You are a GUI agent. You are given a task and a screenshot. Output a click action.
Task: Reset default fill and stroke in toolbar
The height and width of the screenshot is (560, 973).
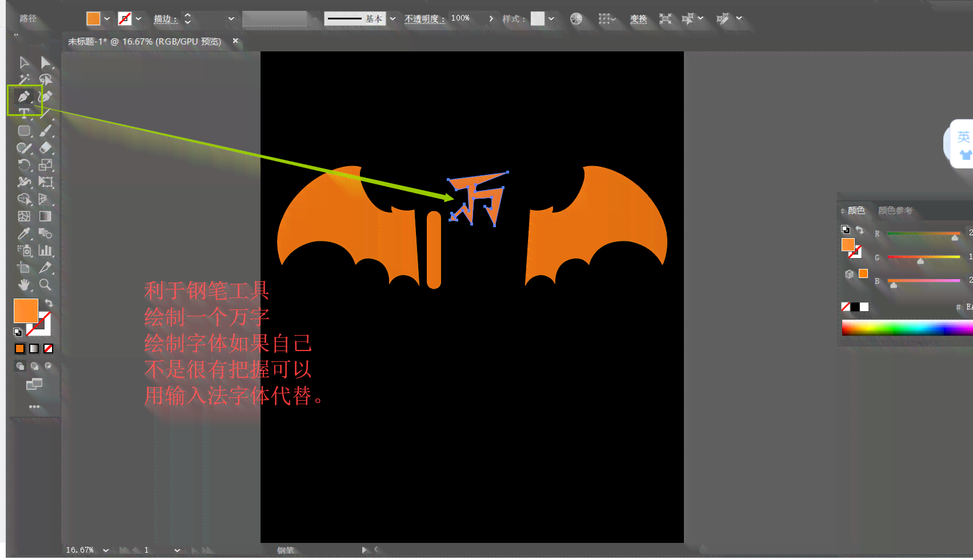(x=18, y=332)
